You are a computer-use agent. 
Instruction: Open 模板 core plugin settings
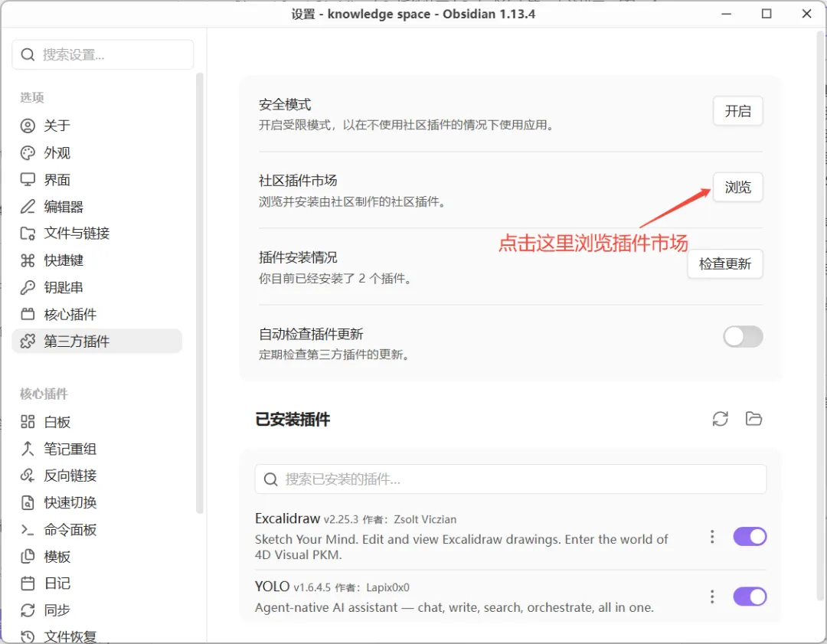[x=96, y=557]
